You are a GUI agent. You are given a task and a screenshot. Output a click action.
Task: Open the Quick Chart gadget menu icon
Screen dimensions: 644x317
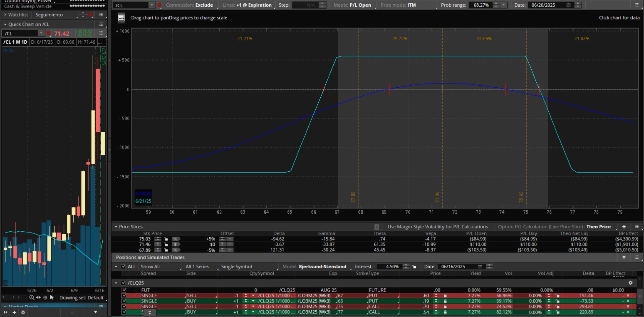point(101,24)
